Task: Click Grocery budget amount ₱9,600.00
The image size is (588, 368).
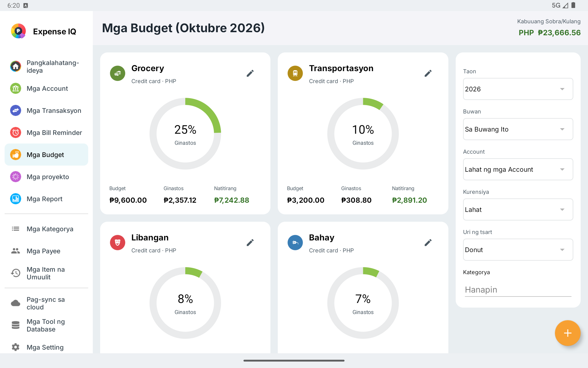Action: pos(128,200)
